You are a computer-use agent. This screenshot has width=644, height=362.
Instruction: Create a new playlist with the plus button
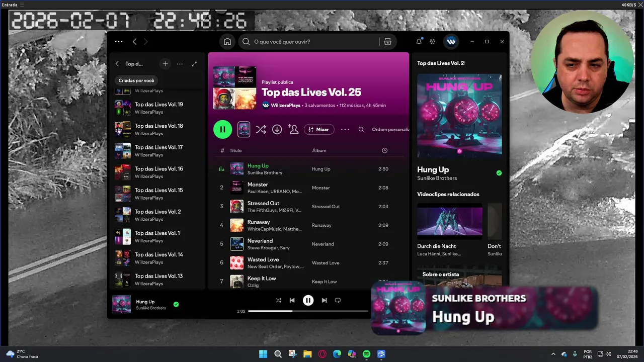pos(165,64)
